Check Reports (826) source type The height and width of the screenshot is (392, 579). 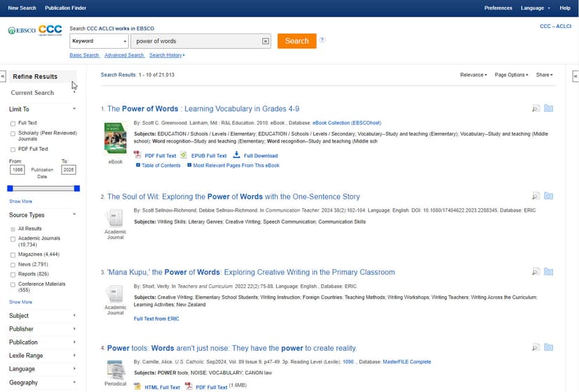13,275
